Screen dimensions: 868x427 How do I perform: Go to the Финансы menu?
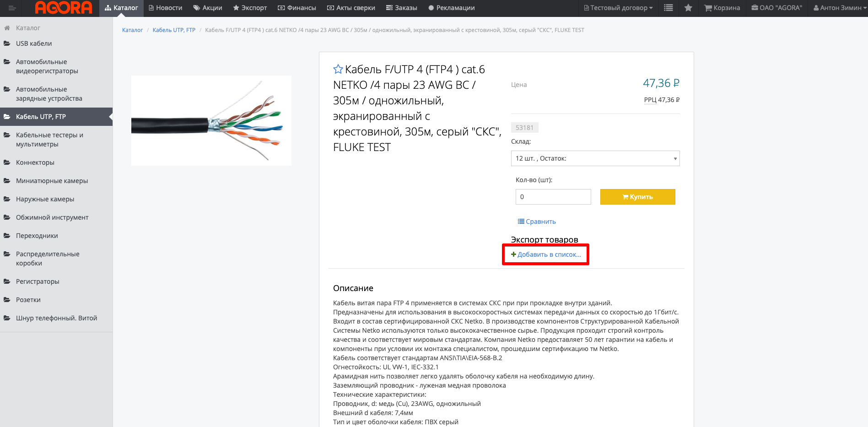(297, 8)
